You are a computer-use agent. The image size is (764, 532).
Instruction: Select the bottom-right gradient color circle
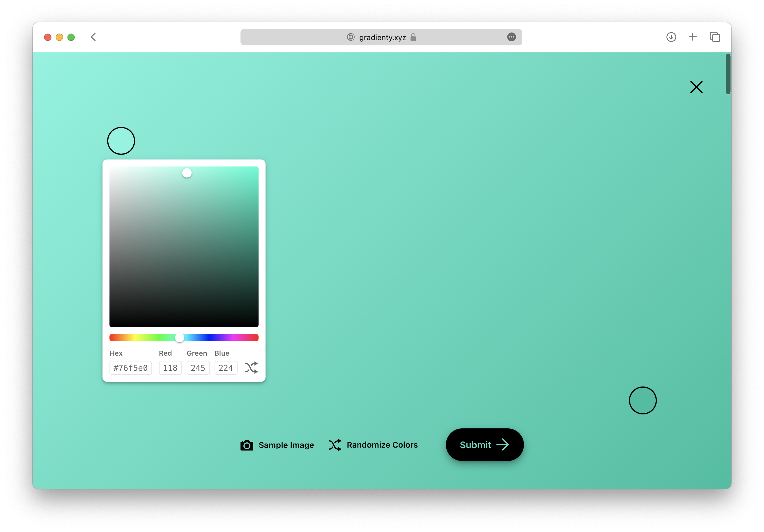pos(643,400)
